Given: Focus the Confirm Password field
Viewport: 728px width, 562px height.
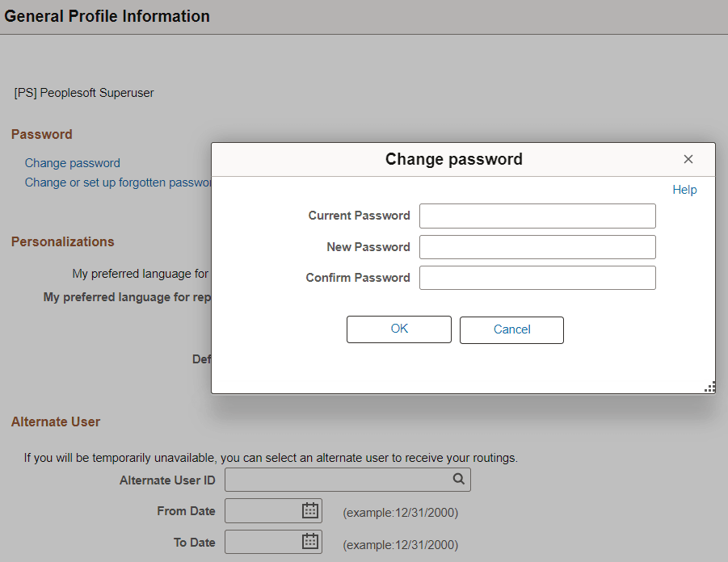Looking at the screenshot, I should [537, 277].
